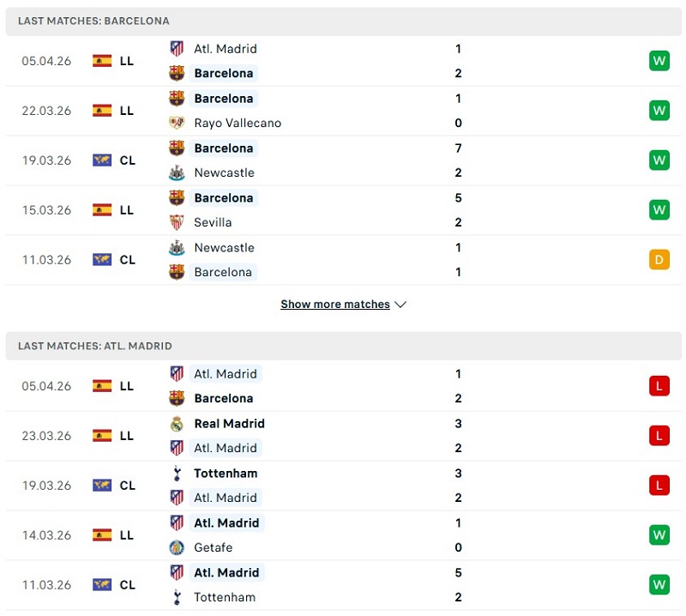Click the green W badge for Barcelona vs Newcastle
This screenshot has height=616, width=686.
[x=659, y=160]
